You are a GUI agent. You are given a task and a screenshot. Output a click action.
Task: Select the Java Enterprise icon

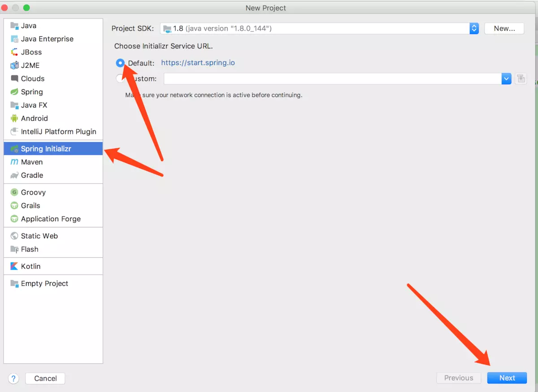(x=14, y=39)
